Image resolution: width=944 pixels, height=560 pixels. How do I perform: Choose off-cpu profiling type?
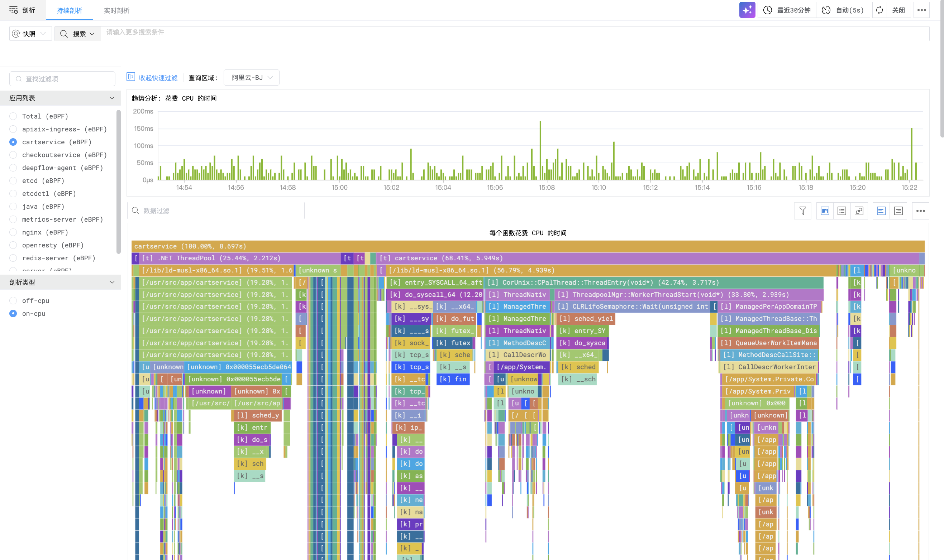[13, 300]
